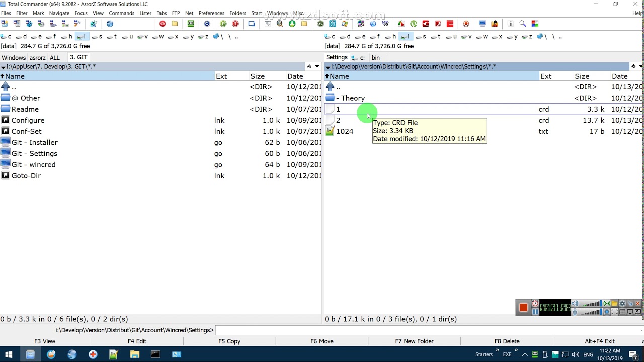Click recorder alarm clock schedule icon

(535, 303)
